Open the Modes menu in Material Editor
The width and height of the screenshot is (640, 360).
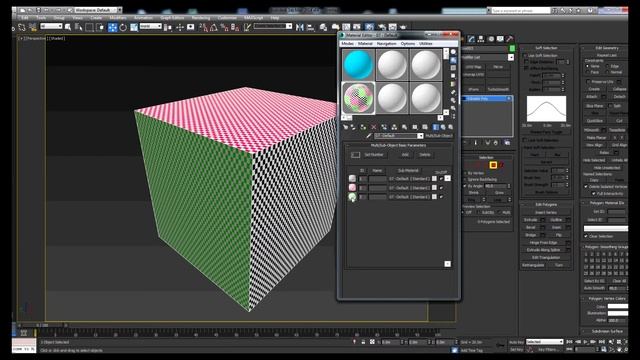(x=348, y=43)
